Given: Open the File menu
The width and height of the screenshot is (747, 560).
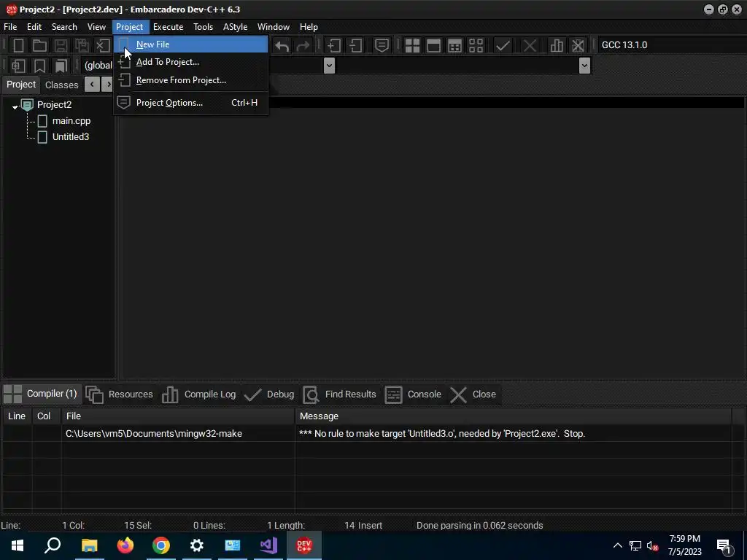Looking at the screenshot, I should (10, 27).
